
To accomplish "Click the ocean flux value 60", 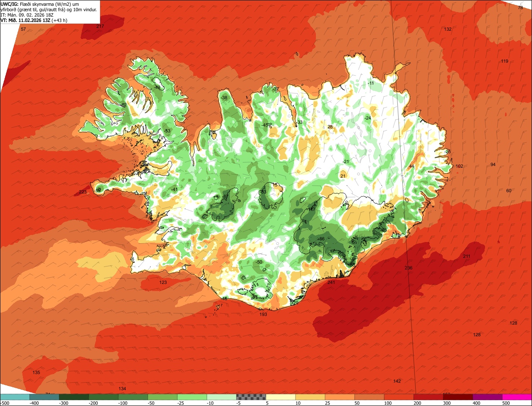I will click(509, 191).
